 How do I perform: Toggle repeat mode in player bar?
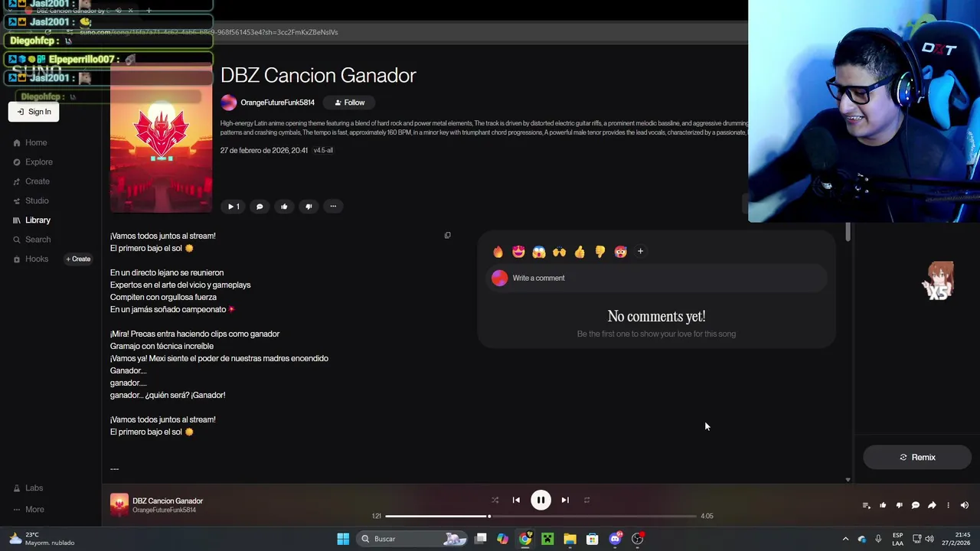click(x=586, y=500)
